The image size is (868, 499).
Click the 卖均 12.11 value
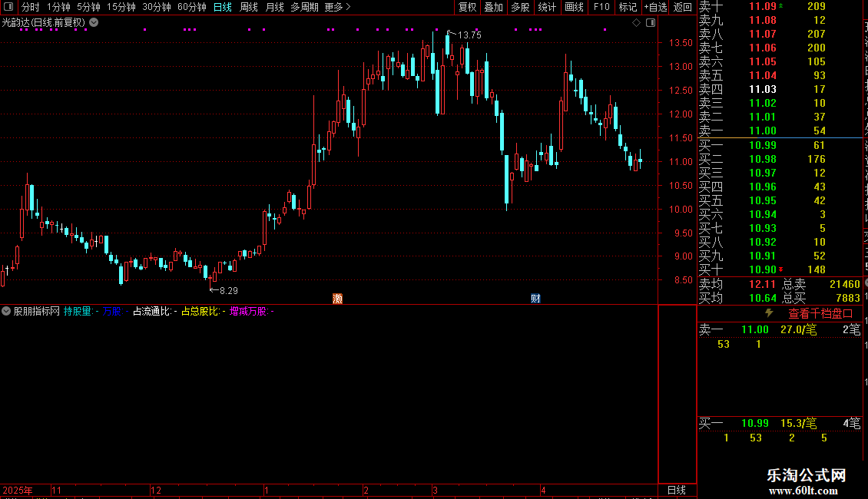pos(762,284)
